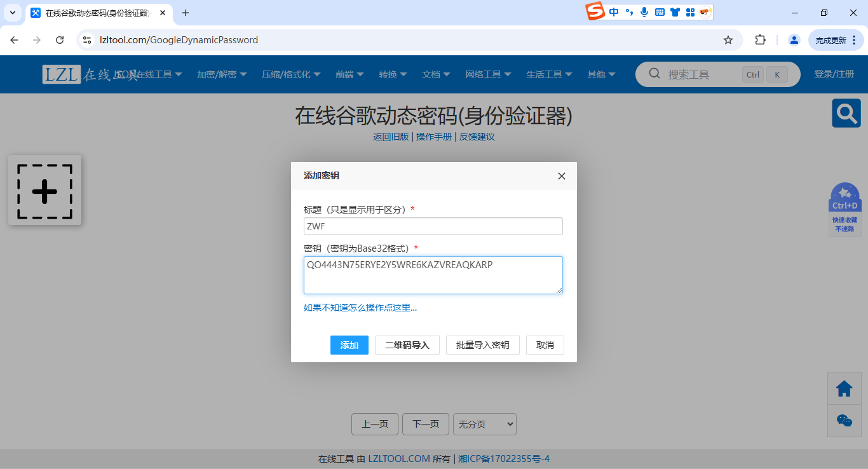The width and height of the screenshot is (868, 469).
Task: Click the dashed plus add-key tile
Action: click(44, 191)
